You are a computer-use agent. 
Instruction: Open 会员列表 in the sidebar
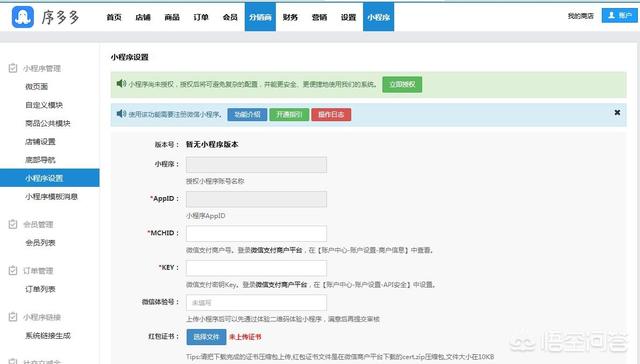click(x=40, y=243)
